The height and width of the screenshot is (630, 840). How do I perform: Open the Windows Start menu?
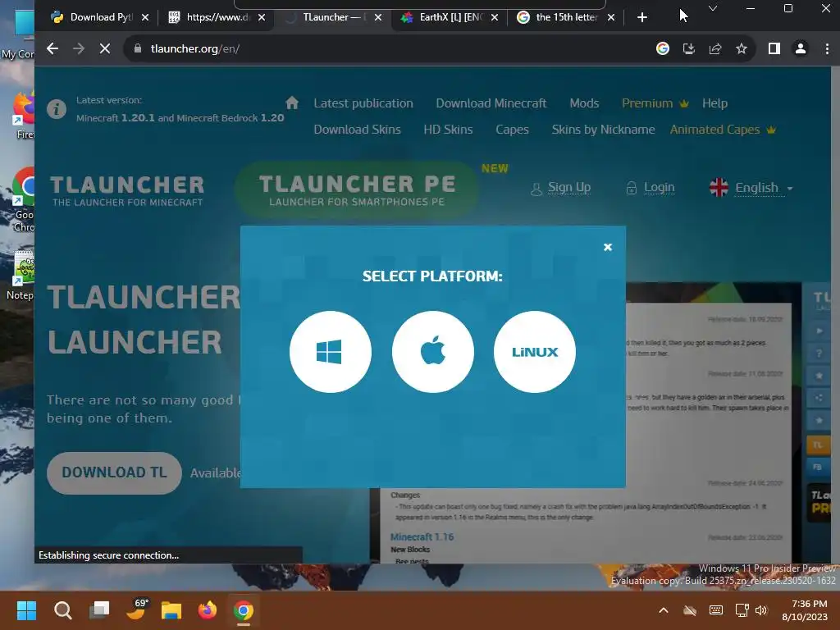coord(26,610)
